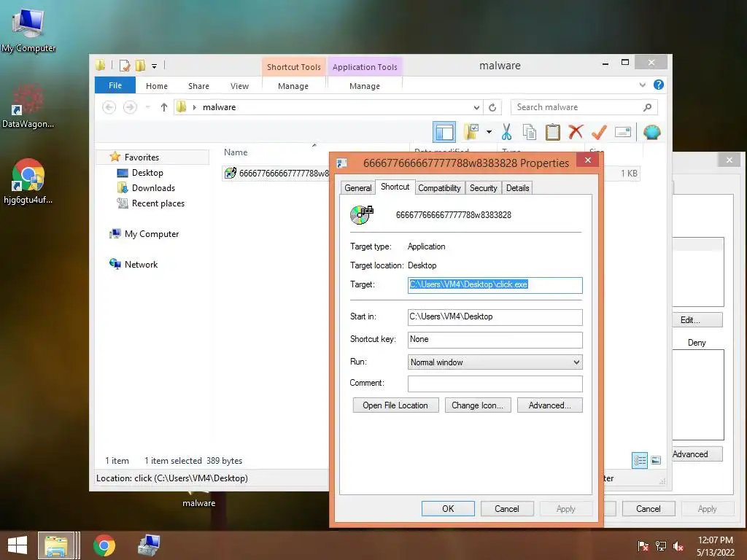Select My Computer in navigation pane

[152, 234]
